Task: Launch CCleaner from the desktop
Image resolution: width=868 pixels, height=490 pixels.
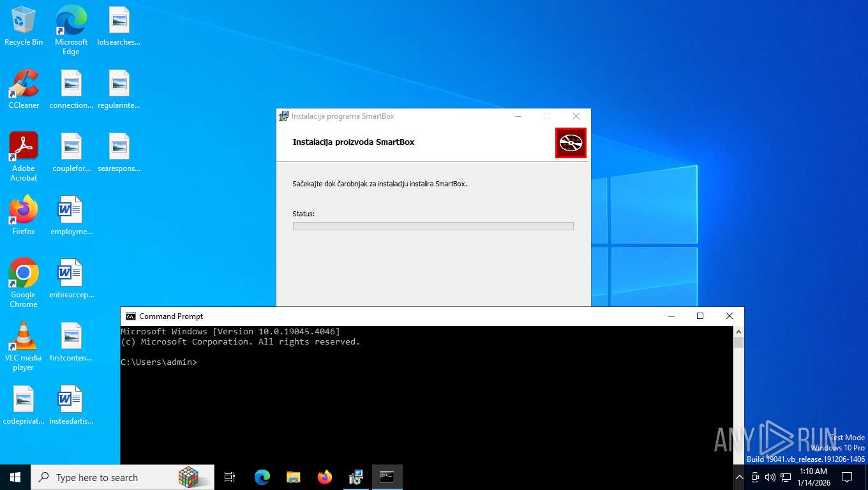Action: click(x=24, y=89)
